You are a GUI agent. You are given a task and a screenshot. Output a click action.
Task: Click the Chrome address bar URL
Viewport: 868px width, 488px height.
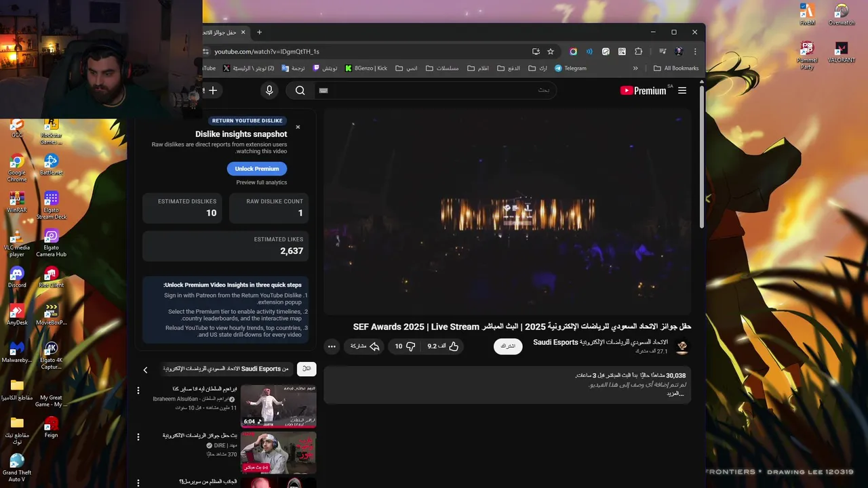(x=267, y=52)
